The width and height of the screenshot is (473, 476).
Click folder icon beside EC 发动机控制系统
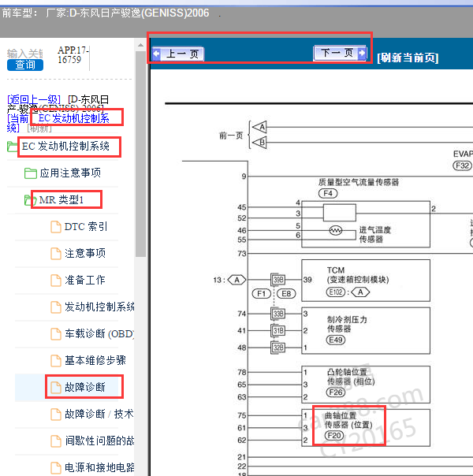13,147
